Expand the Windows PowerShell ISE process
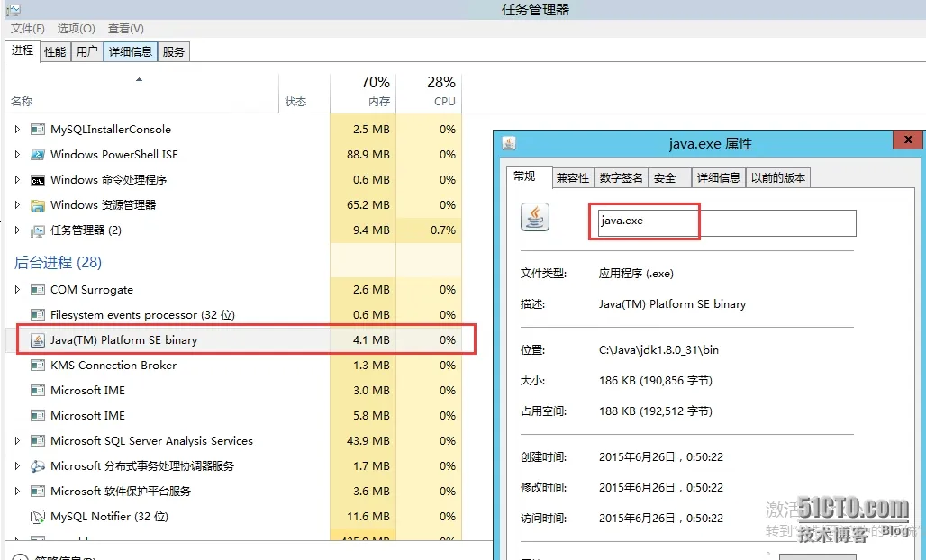This screenshot has width=926, height=560. tap(17, 155)
